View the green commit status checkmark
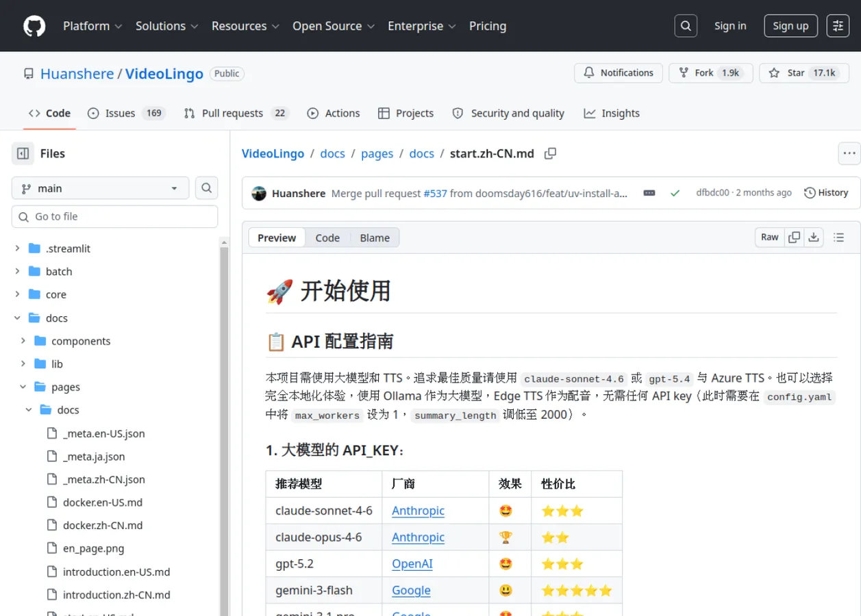This screenshot has height=616, width=861. [675, 193]
